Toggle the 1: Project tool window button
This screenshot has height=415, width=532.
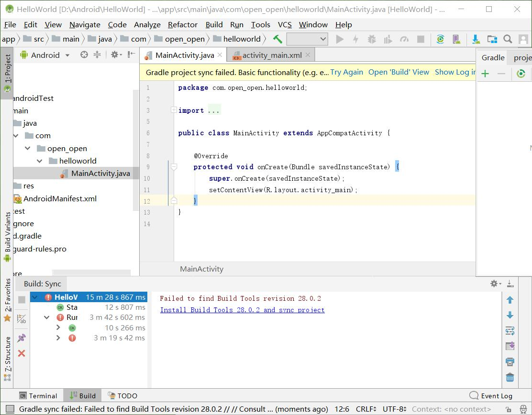(8, 74)
